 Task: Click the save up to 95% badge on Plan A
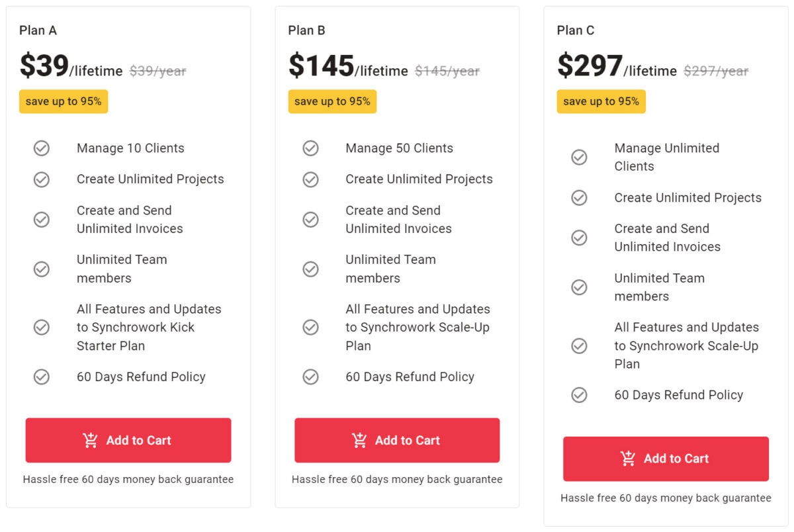click(63, 101)
